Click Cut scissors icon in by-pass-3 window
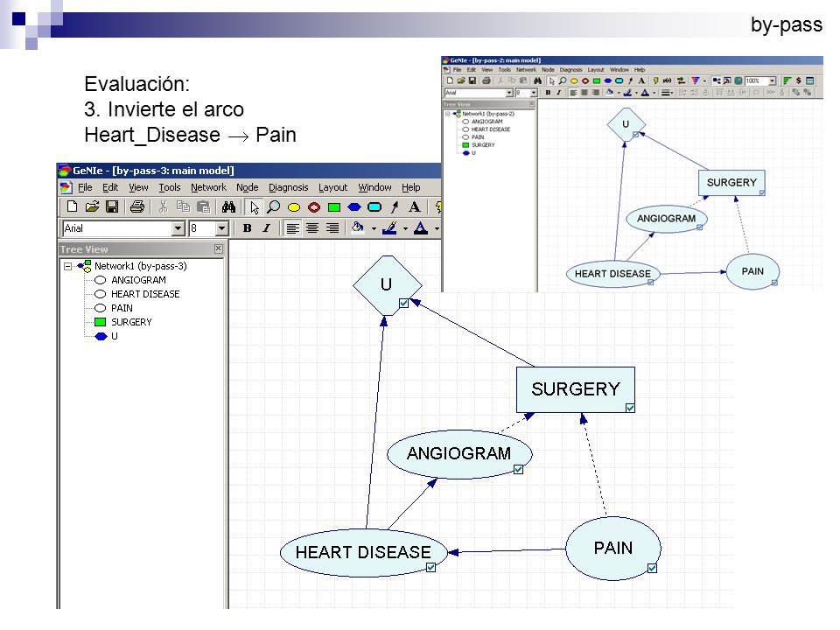The height and width of the screenshot is (630, 840). pyautogui.click(x=163, y=206)
